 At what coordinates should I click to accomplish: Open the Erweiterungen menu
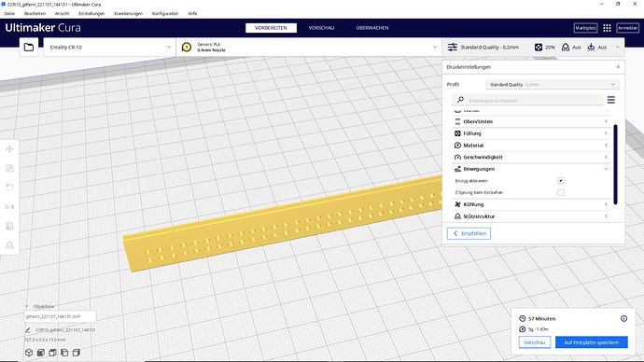pos(129,14)
